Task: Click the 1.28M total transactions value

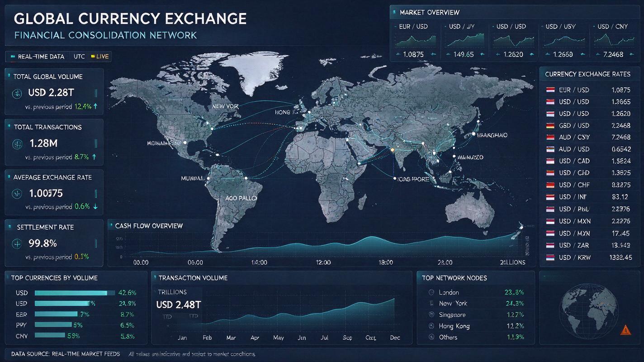Action: click(43, 143)
